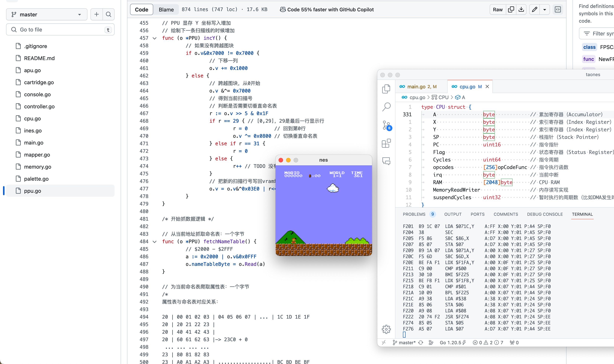
Task: Open the master branch dropdown
Action: pos(47,15)
